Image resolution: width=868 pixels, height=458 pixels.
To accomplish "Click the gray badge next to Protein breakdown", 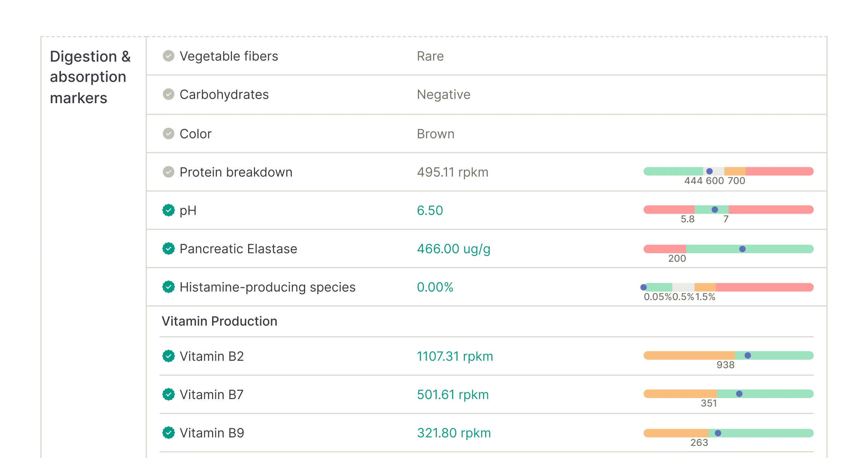I will (x=169, y=172).
